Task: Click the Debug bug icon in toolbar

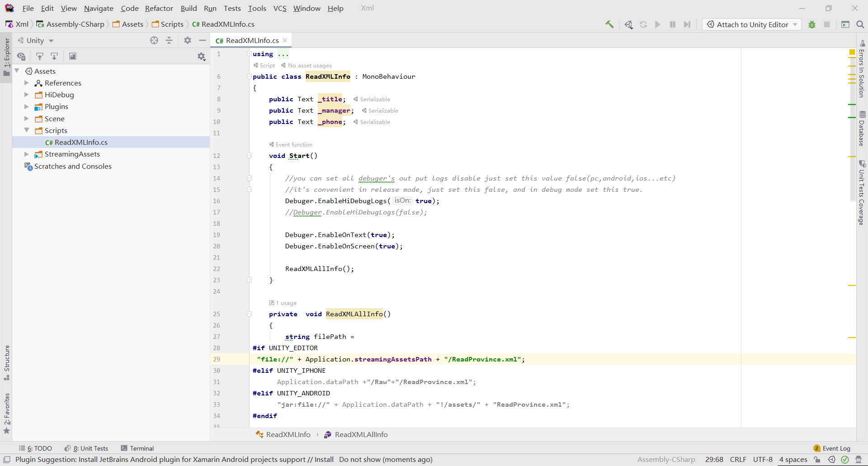Action: (x=812, y=24)
